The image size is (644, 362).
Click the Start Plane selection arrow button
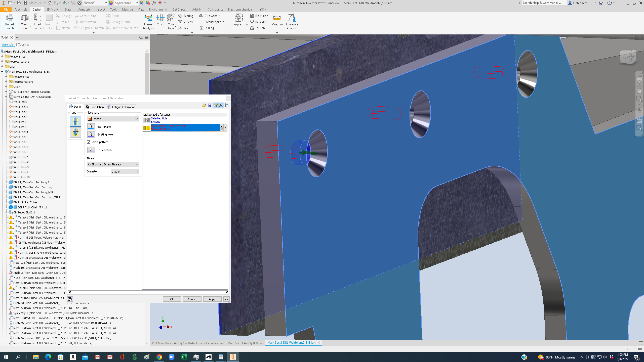coord(91,126)
